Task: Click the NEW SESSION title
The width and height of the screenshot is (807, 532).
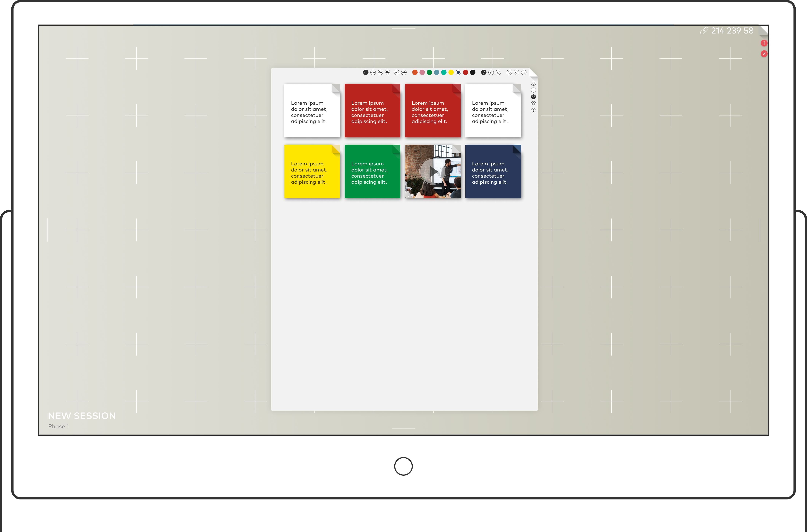Action: 82,416
